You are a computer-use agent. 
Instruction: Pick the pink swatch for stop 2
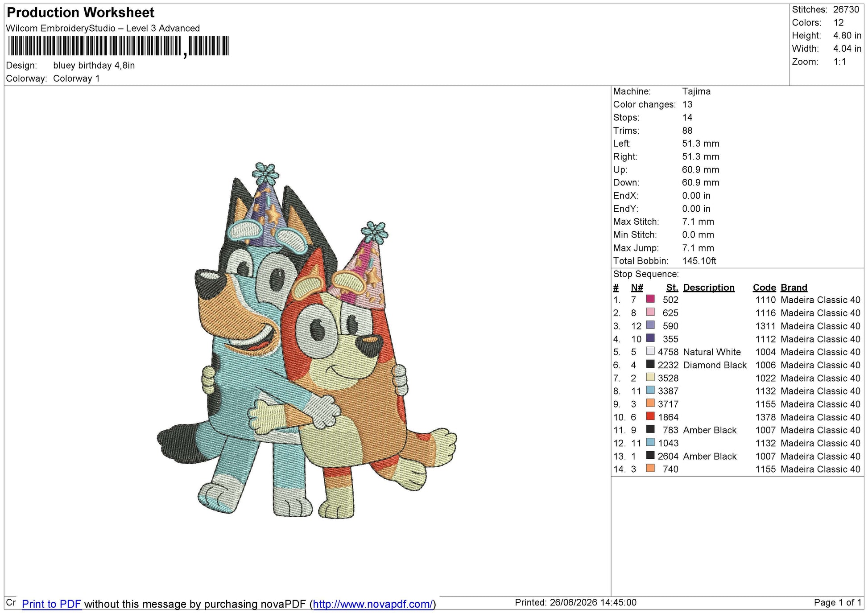pos(650,313)
